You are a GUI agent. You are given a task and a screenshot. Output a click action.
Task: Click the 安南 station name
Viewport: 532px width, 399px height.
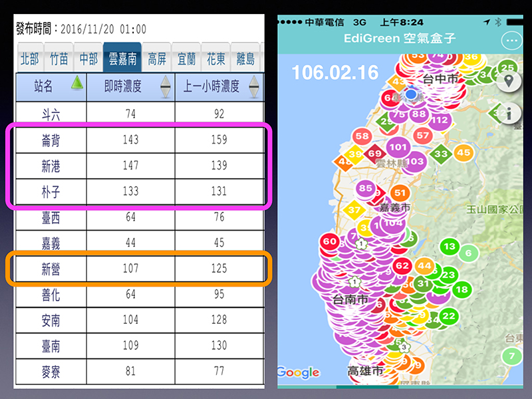pos(51,320)
